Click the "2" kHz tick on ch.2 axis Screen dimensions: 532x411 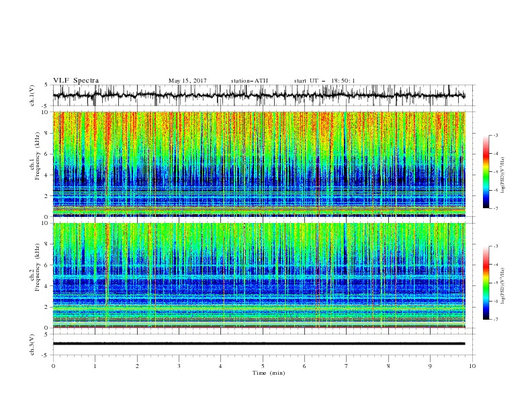(x=47, y=307)
